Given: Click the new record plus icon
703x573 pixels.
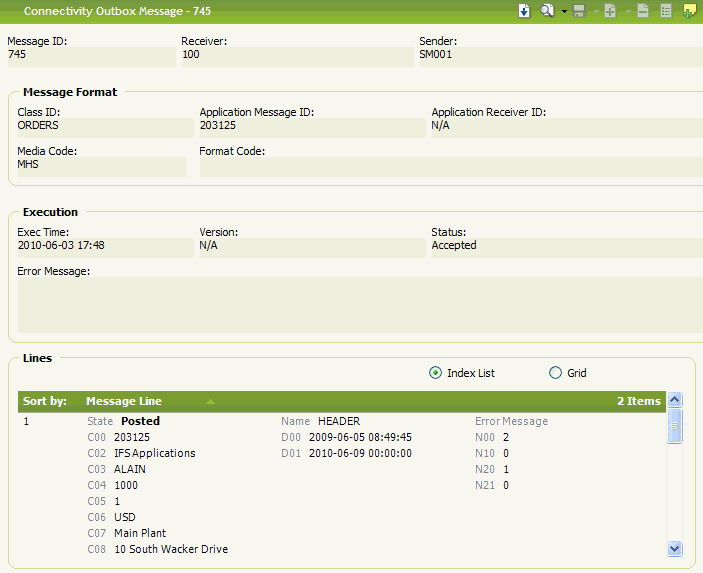Looking at the screenshot, I should pos(610,11).
